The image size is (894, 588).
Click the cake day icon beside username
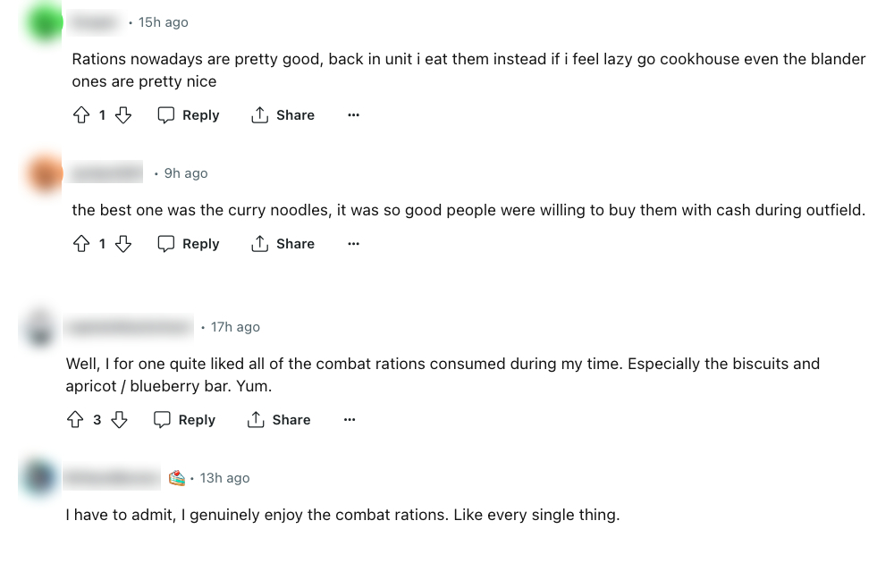point(177,478)
